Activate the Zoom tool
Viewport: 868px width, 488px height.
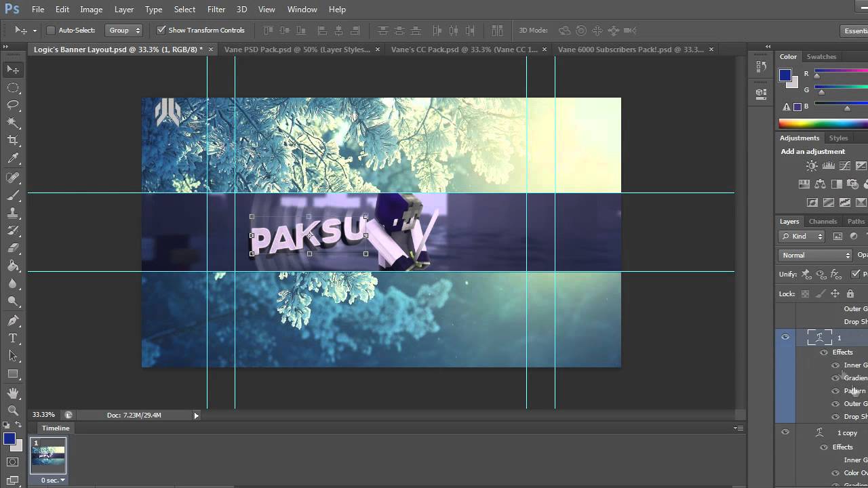pos(13,410)
